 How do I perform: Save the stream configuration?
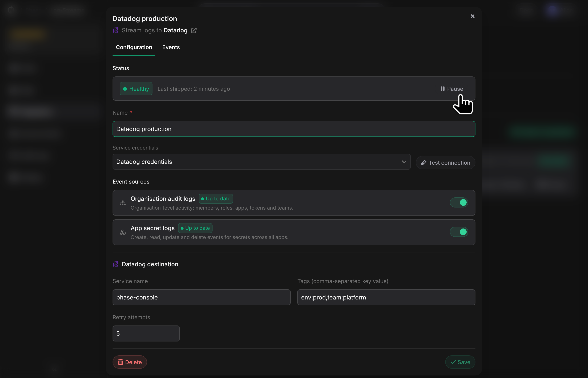point(460,362)
